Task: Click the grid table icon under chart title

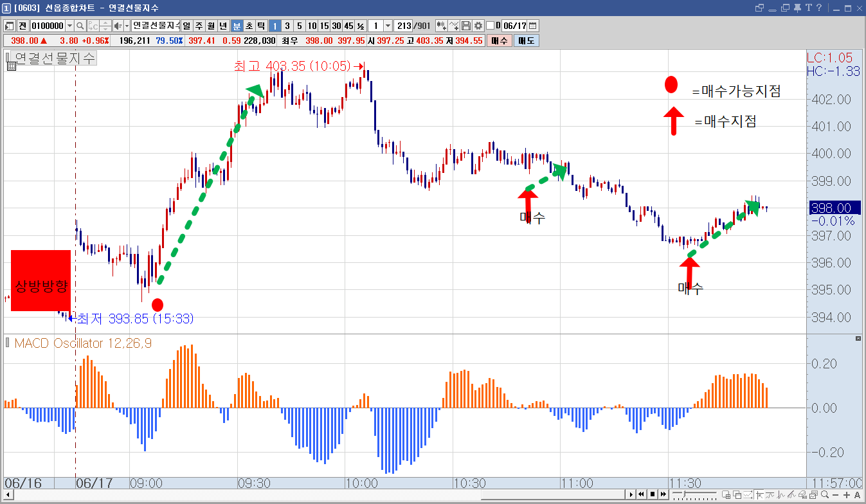Action: pyautogui.click(x=11, y=66)
